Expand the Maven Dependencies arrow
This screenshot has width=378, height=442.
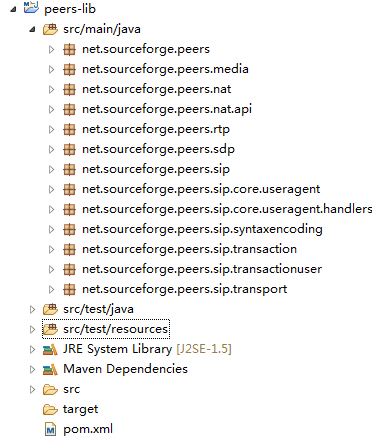click(x=32, y=370)
